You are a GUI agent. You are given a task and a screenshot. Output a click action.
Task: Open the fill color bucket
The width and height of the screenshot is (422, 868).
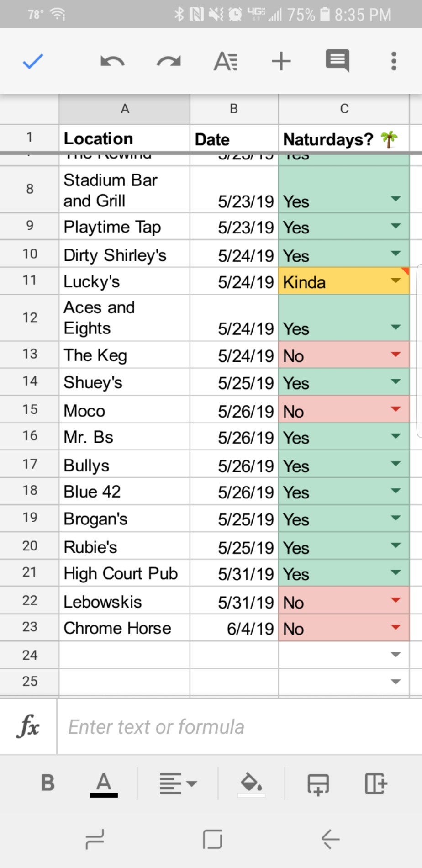coord(251,783)
